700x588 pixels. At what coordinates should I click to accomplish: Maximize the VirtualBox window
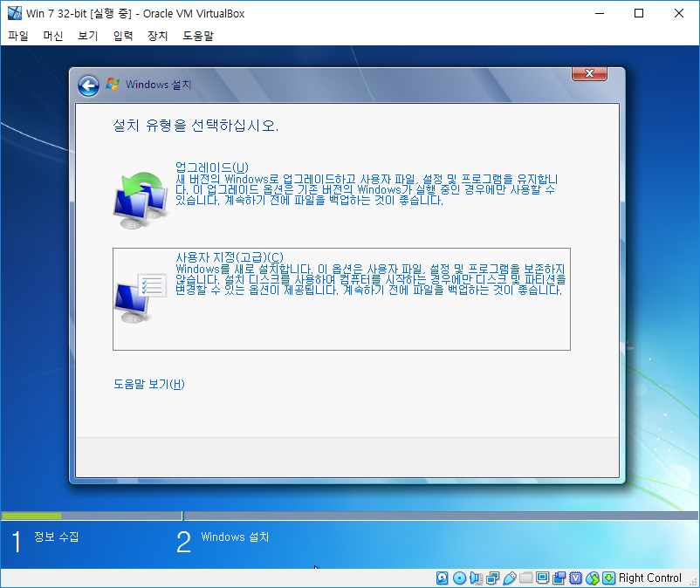tap(639, 13)
